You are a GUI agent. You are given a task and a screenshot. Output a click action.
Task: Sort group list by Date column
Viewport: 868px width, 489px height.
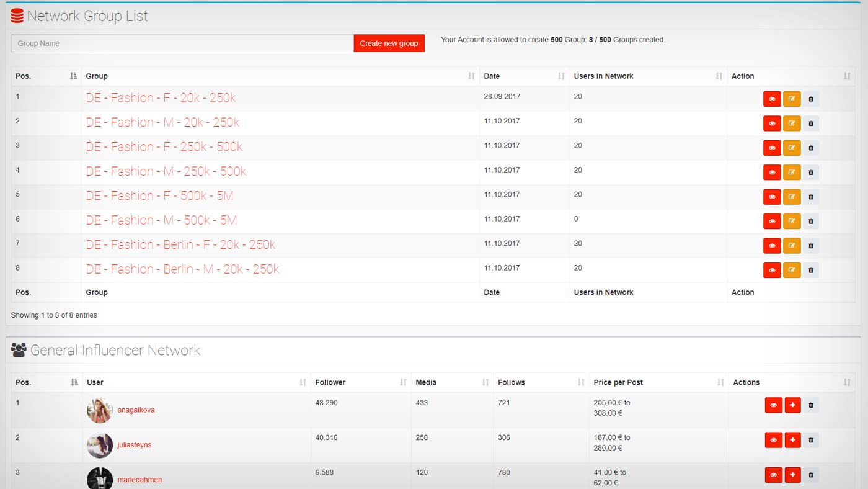(525, 76)
